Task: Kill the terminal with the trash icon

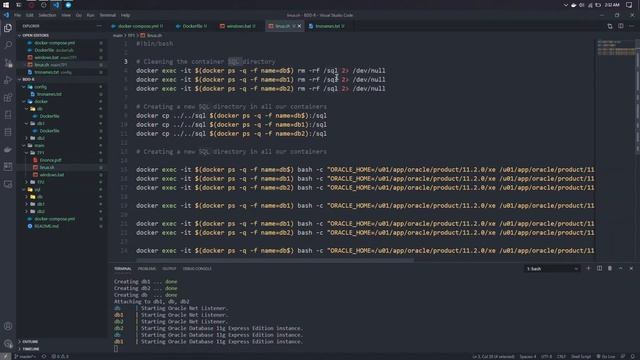Action: click(610, 268)
